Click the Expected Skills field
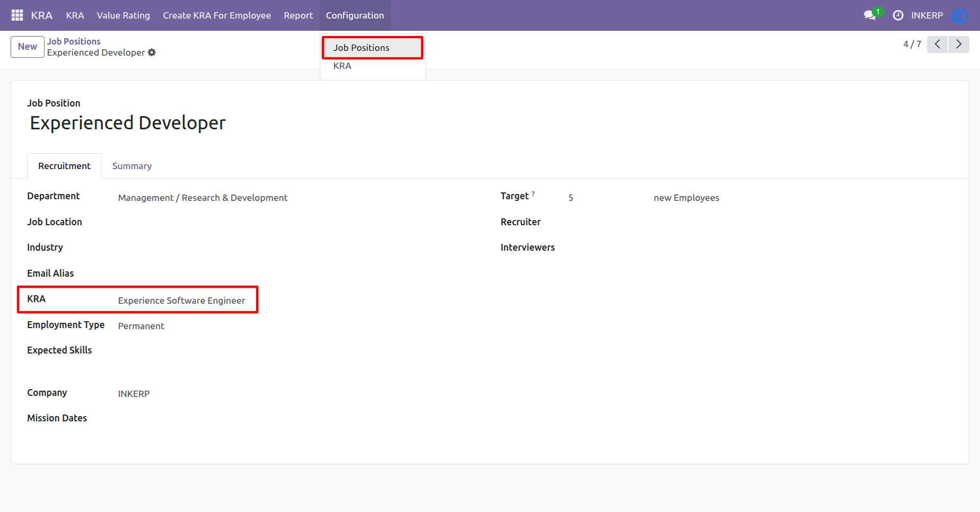Image resolution: width=980 pixels, height=512 pixels. [293, 351]
